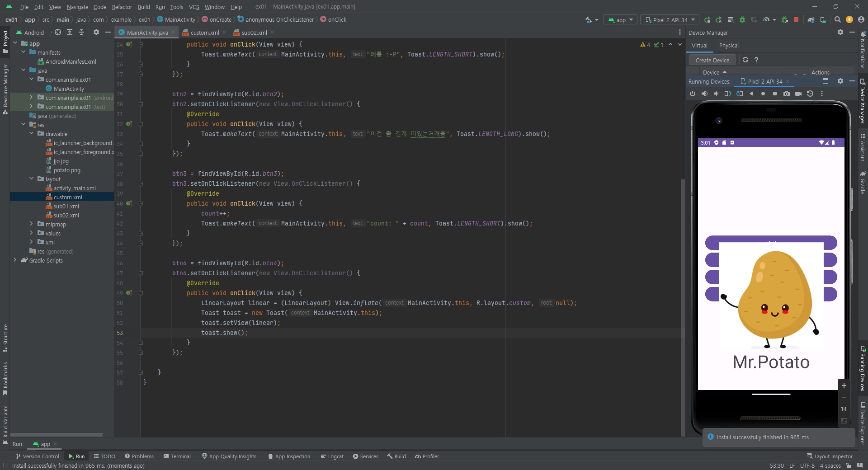Open Logcat tool window button
Viewport: 868px width, 470px height.
(x=332, y=456)
